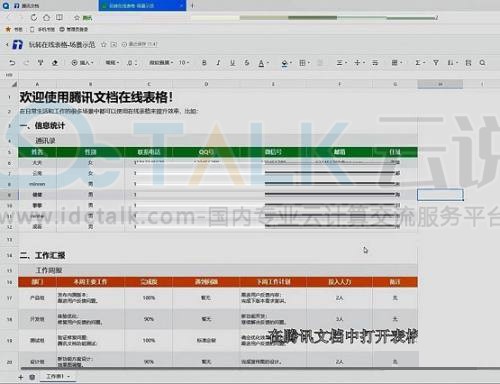Open the font color picker
The height and width of the screenshot is (384, 500).
pos(263,63)
